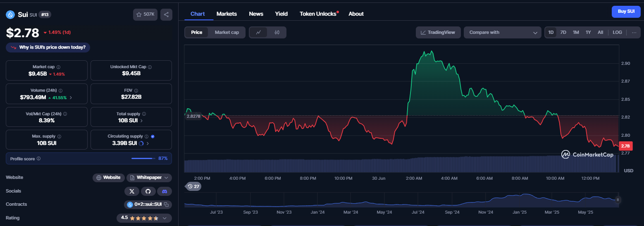The height and width of the screenshot is (226, 644).
Task: Click the 0x2::sui::SUI contract chip
Action: [x=148, y=205]
